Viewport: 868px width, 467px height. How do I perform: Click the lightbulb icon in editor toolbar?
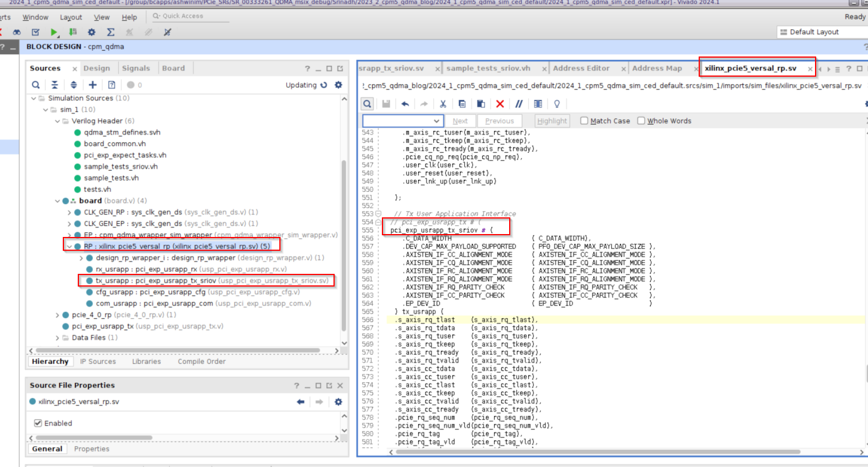coord(556,104)
